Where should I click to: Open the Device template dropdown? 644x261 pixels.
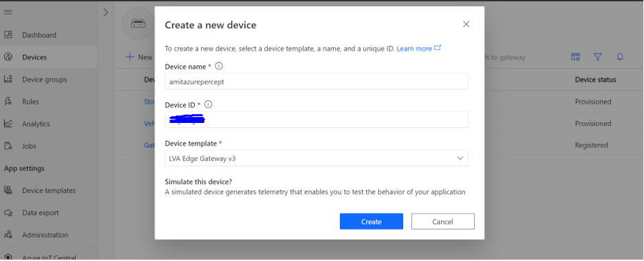point(316,158)
